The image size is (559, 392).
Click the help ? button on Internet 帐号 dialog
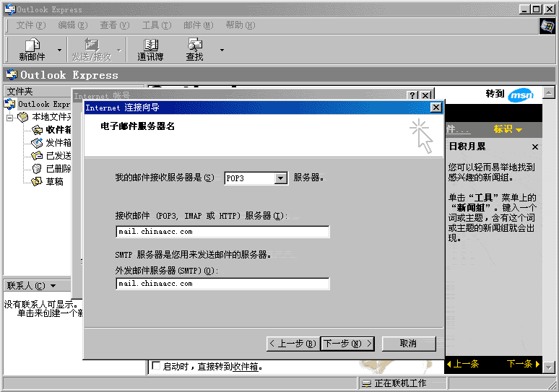412,95
